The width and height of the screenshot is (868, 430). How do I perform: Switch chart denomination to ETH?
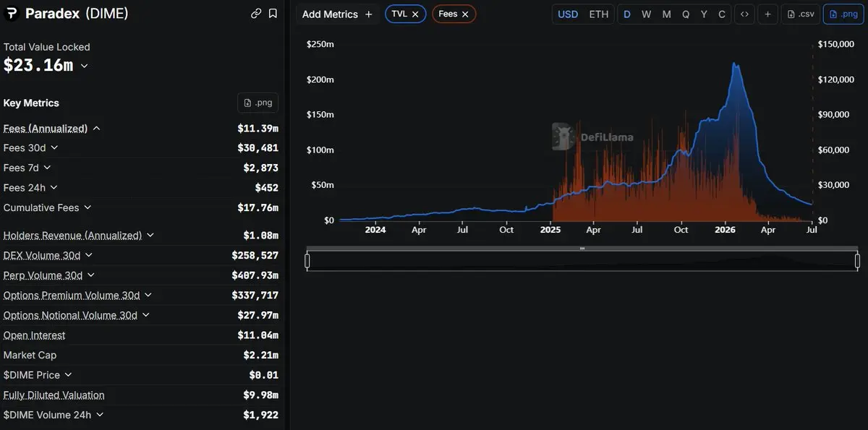click(x=599, y=14)
